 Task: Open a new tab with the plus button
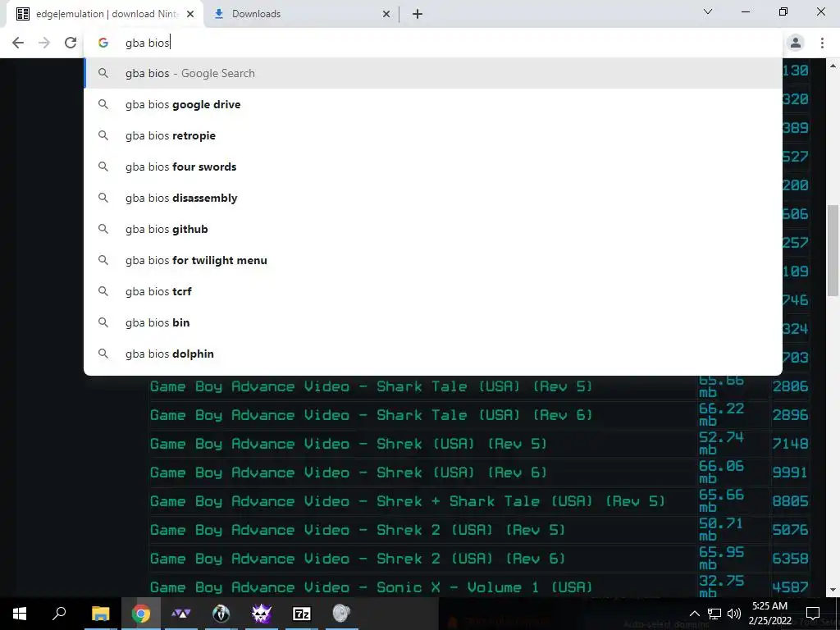tap(418, 15)
